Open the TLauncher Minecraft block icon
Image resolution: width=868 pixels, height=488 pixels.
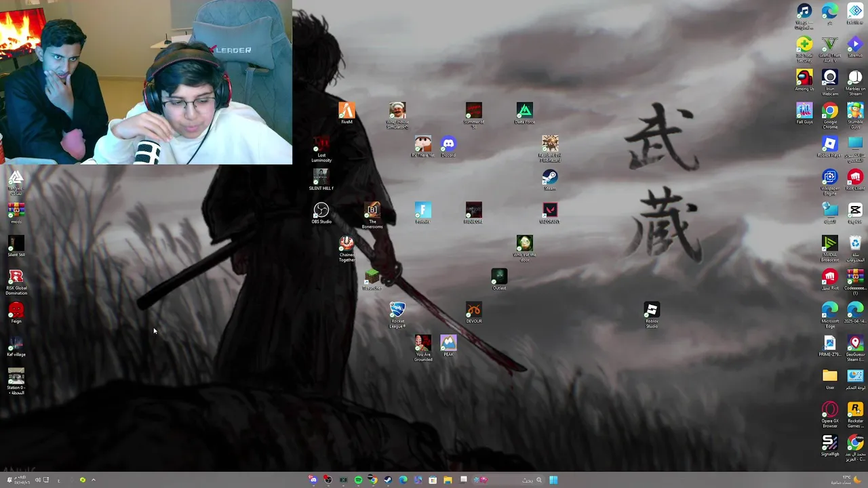click(372, 279)
